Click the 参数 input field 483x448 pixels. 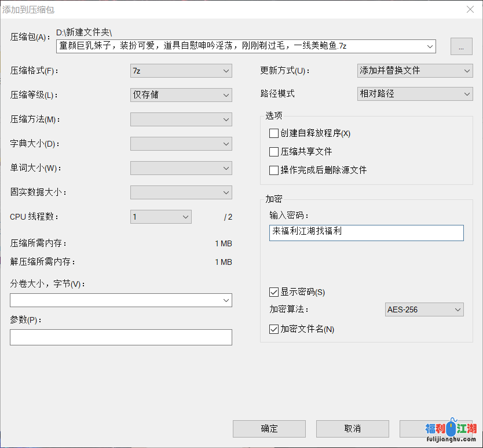(x=120, y=337)
